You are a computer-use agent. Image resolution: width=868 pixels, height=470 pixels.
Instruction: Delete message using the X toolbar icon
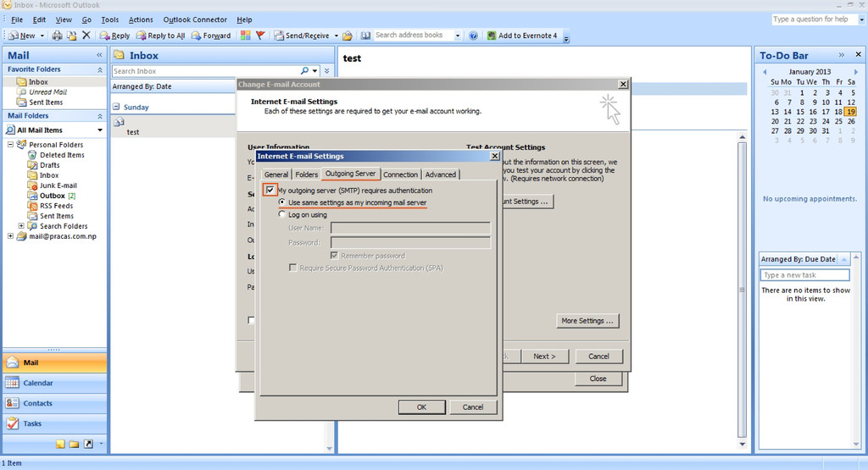[86, 36]
